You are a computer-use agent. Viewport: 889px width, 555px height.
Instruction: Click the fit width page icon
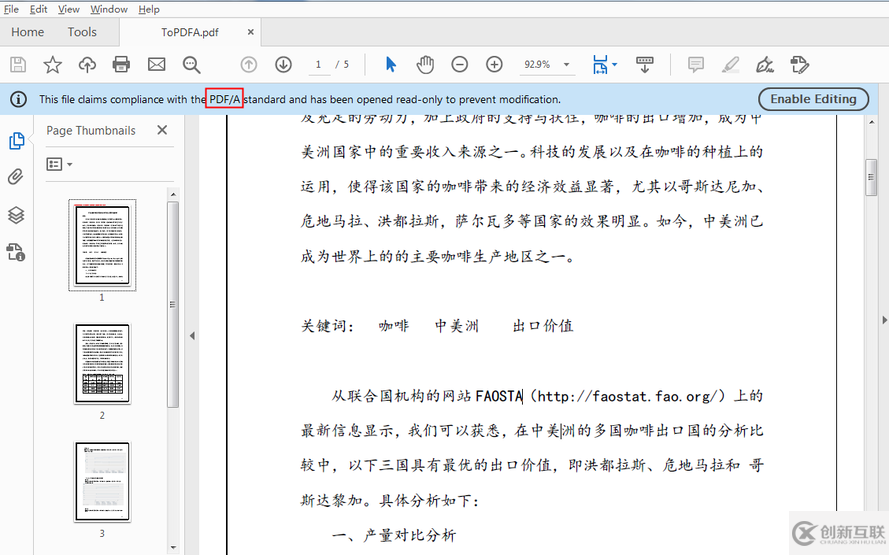coord(600,65)
